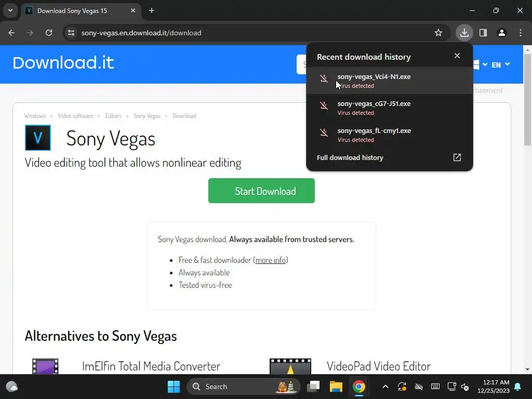The image size is (532, 399).
Task: Go to Sony Vegas breadcrumb
Action: tap(147, 116)
